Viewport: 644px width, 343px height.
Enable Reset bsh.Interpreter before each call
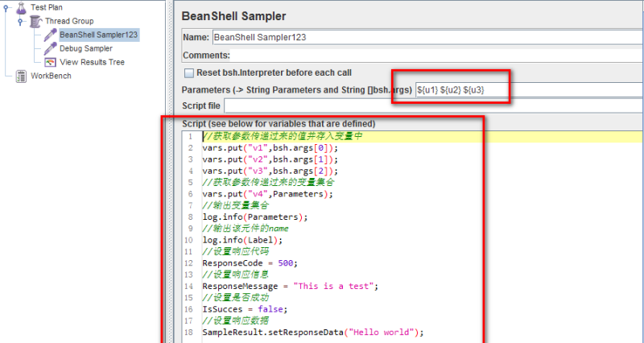[x=188, y=73]
